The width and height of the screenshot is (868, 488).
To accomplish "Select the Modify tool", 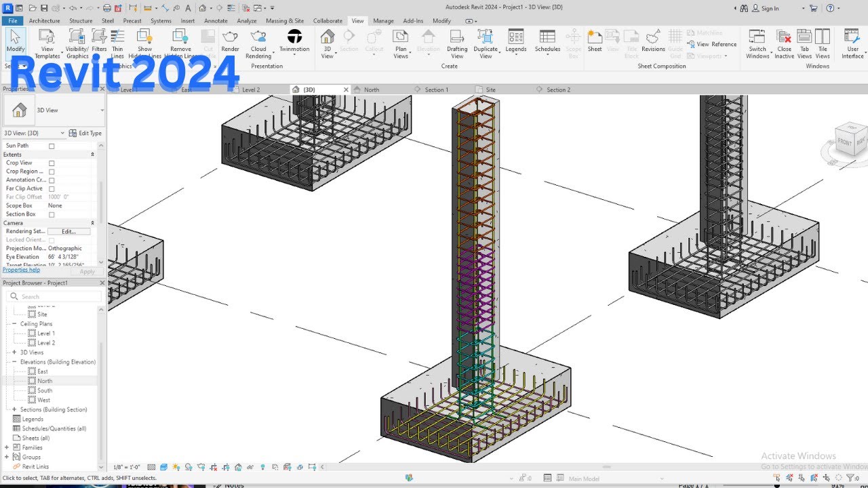I will pyautogui.click(x=15, y=42).
